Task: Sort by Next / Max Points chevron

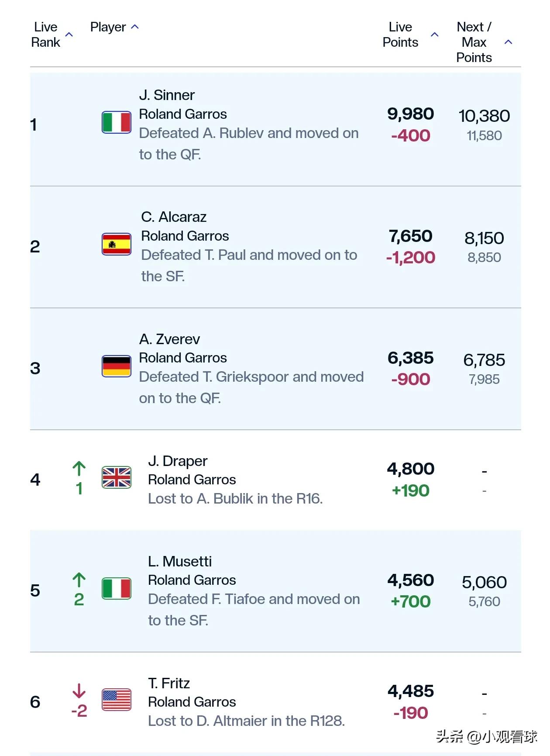Action: click(x=508, y=42)
